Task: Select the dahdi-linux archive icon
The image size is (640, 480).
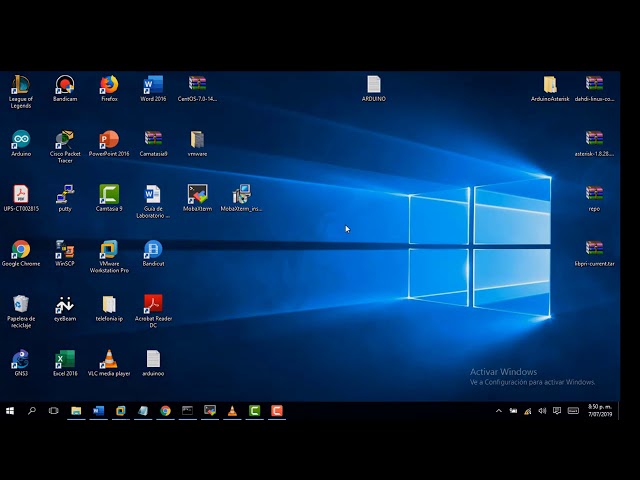Action: tap(594, 88)
